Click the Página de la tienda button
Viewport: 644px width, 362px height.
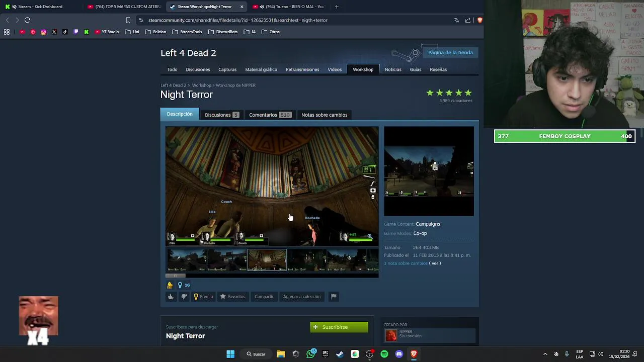click(450, 52)
